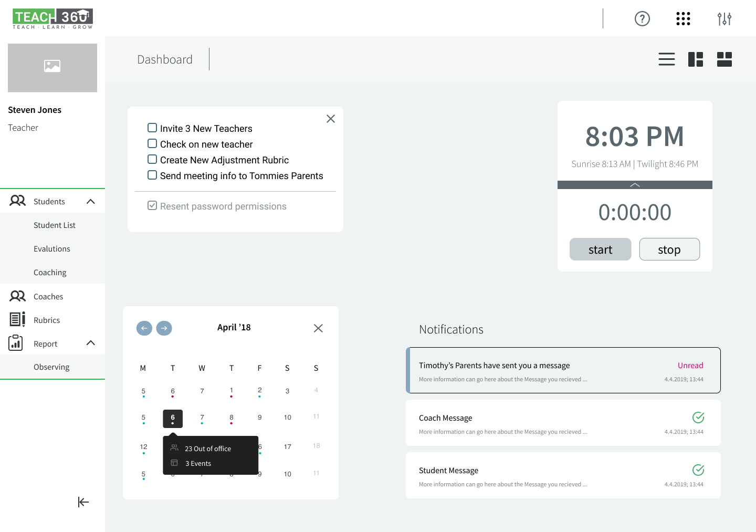Open Timothy's Parents unread message notification
This screenshot has height=532, width=756.
coord(563,370)
